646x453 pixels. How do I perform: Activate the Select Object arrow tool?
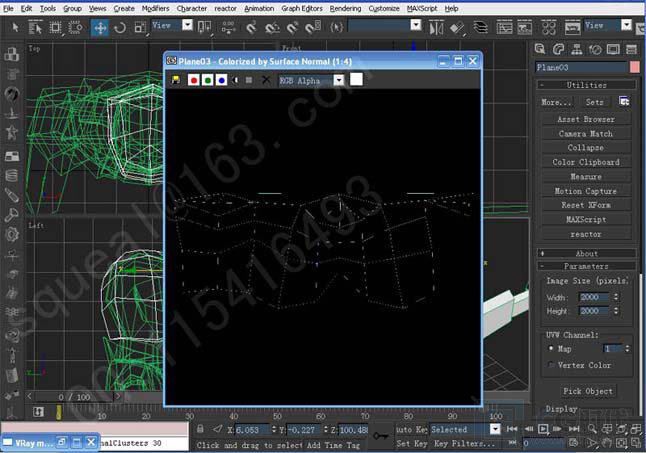[15, 28]
